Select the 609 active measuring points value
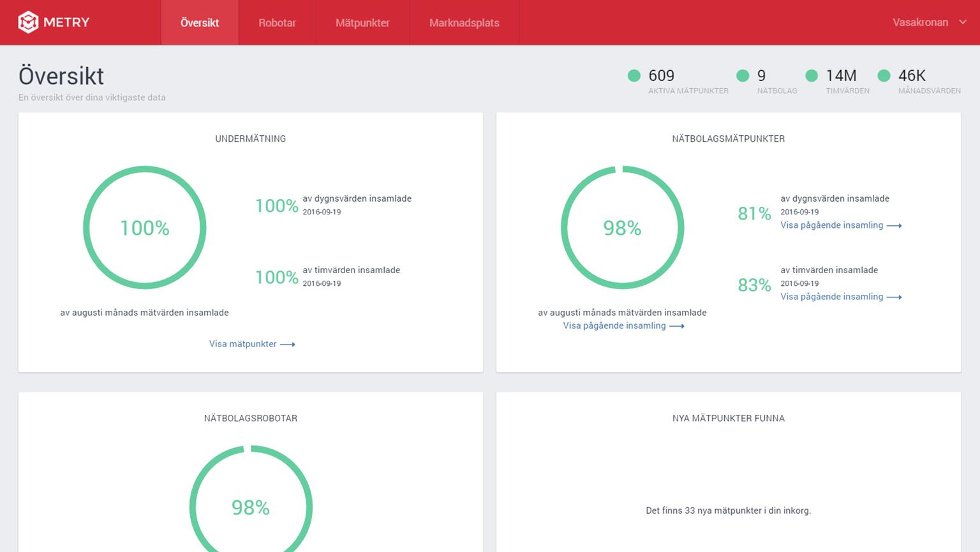980x552 pixels. (x=661, y=76)
